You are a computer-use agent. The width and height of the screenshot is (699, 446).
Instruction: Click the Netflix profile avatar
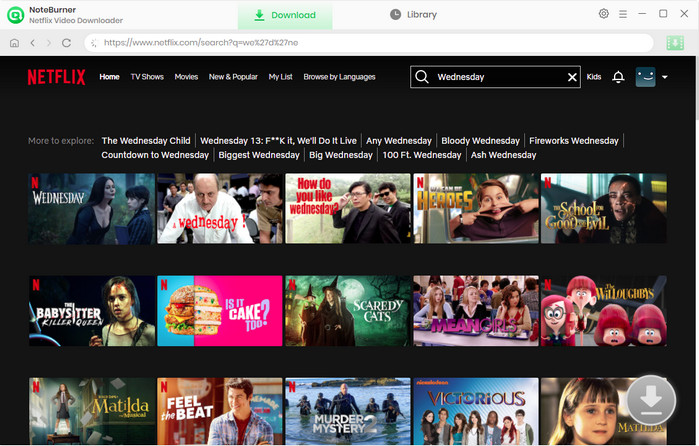(x=645, y=77)
